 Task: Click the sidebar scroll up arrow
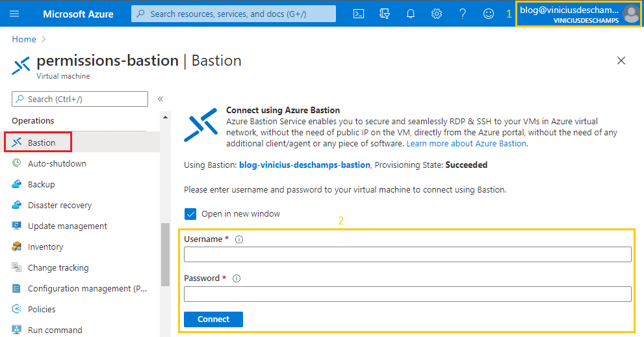click(165, 118)
